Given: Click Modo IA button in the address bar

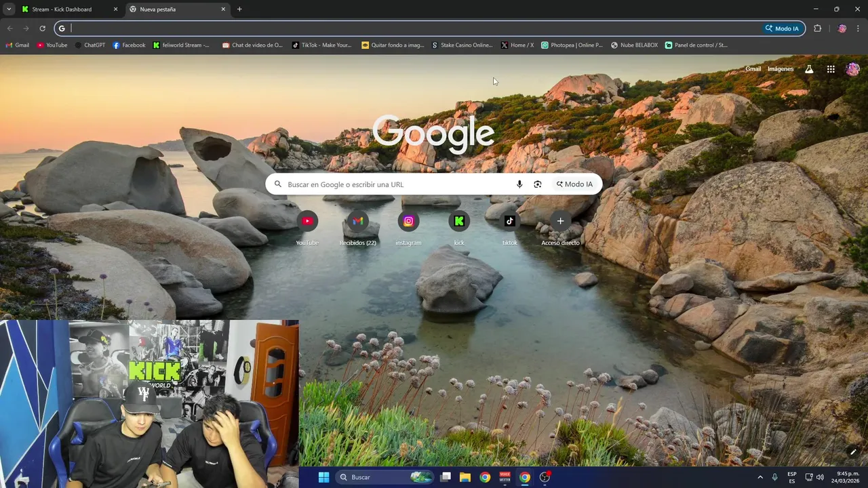Looking at the screenshot, I should point(782,28).
